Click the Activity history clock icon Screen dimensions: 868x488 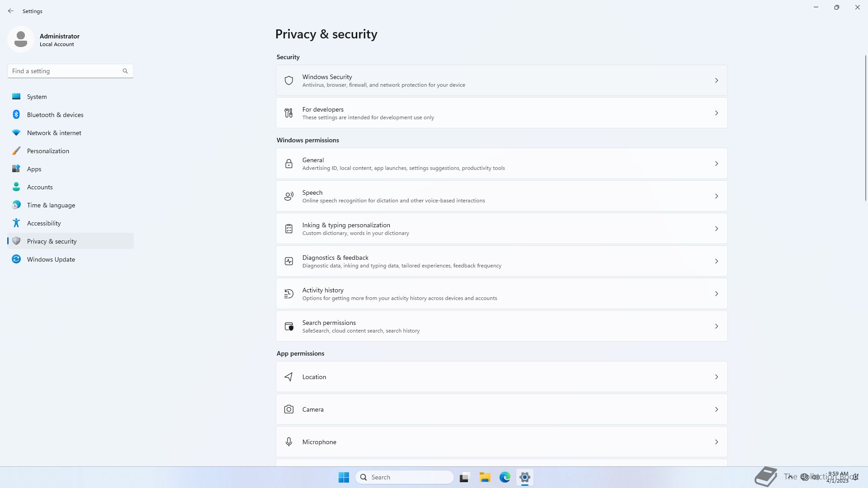coord(289,294)
